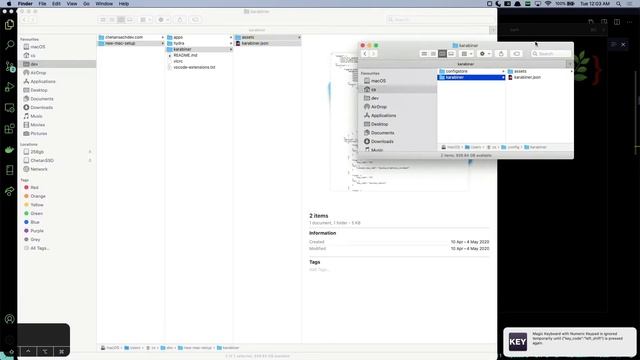Go forward in front karabiner Finder window

373,53
